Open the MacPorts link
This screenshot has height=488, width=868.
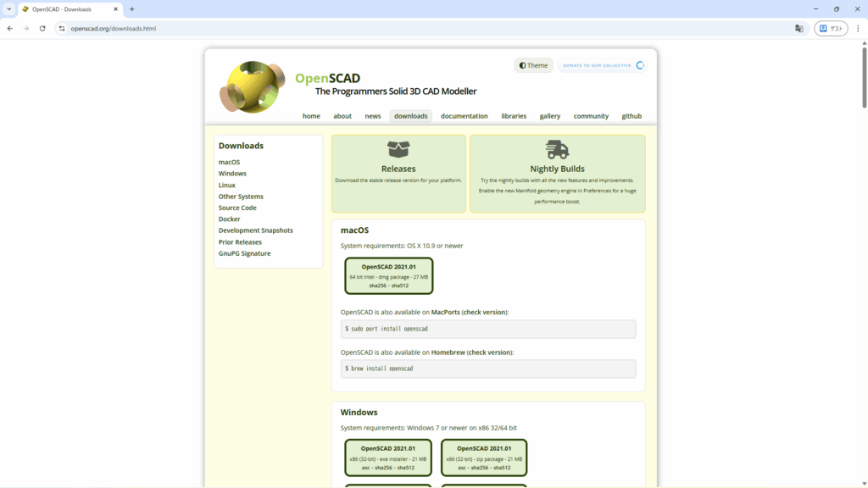click(x=445, y=312)
